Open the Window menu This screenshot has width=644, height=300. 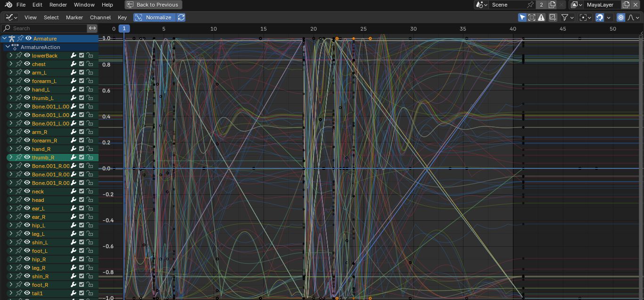point(84,5)
